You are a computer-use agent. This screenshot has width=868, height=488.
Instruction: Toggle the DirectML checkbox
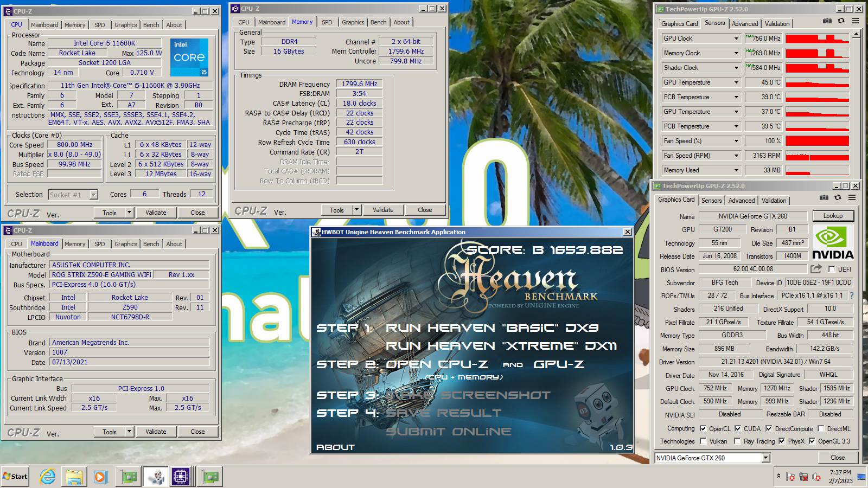point(821,428)
